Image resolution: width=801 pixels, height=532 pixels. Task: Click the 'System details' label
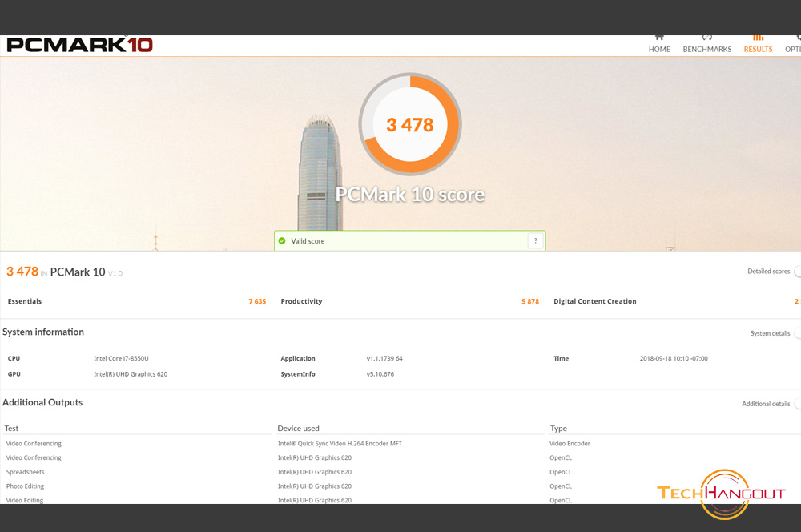click(770, 333)
